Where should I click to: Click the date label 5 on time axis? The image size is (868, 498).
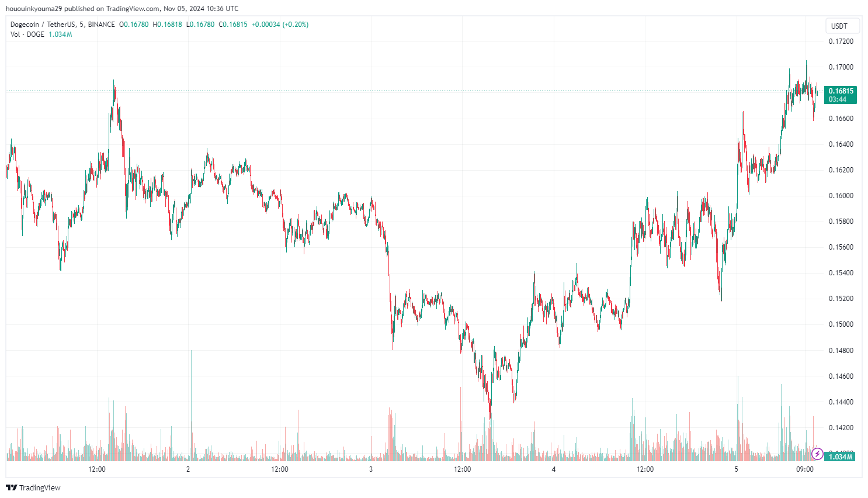click(736, 469)
